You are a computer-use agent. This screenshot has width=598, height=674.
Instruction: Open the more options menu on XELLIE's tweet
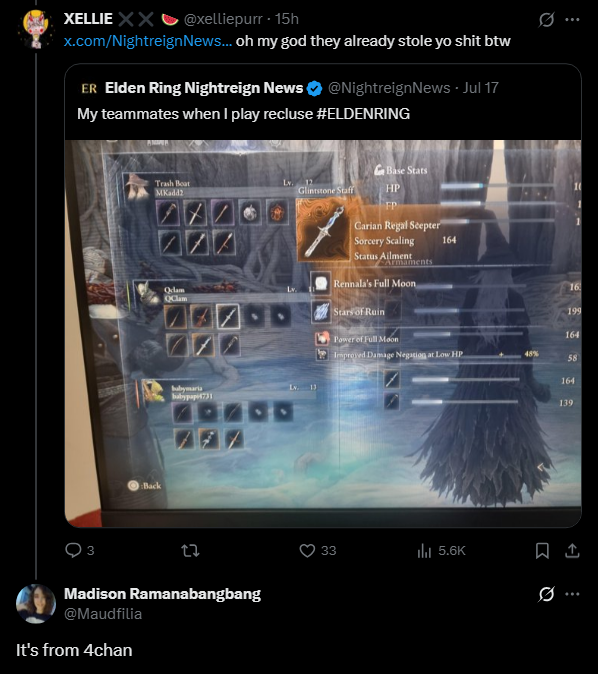572,19
